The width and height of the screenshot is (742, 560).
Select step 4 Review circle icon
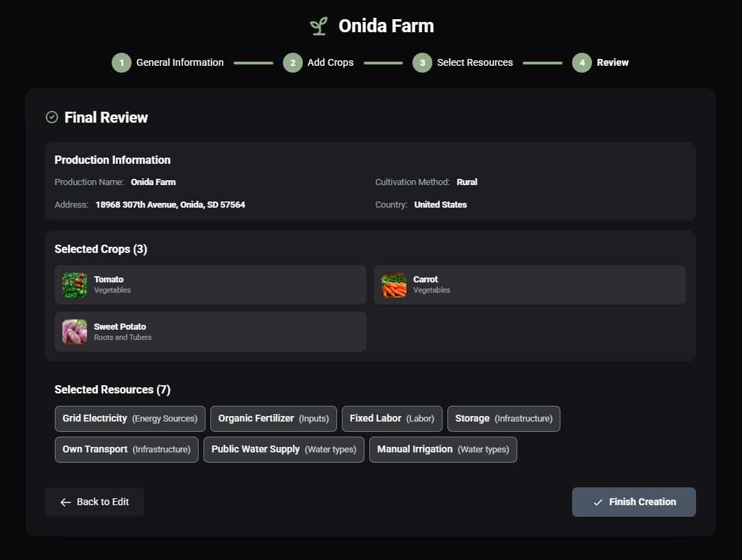tap(582, 62)
